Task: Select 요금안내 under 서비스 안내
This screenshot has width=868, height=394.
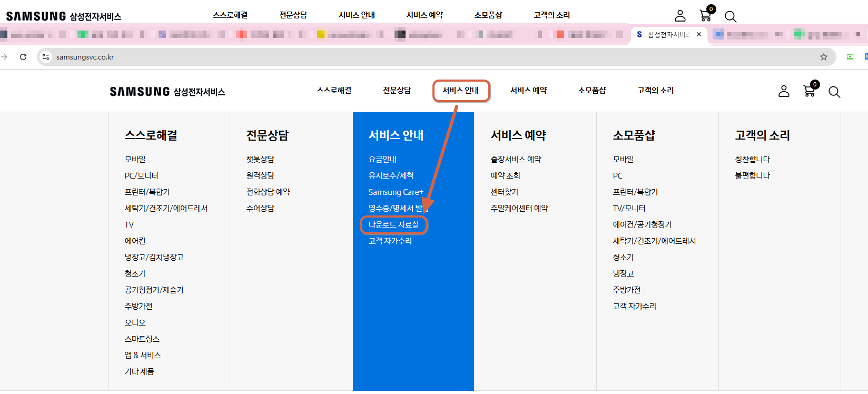Action: (382, 159)
